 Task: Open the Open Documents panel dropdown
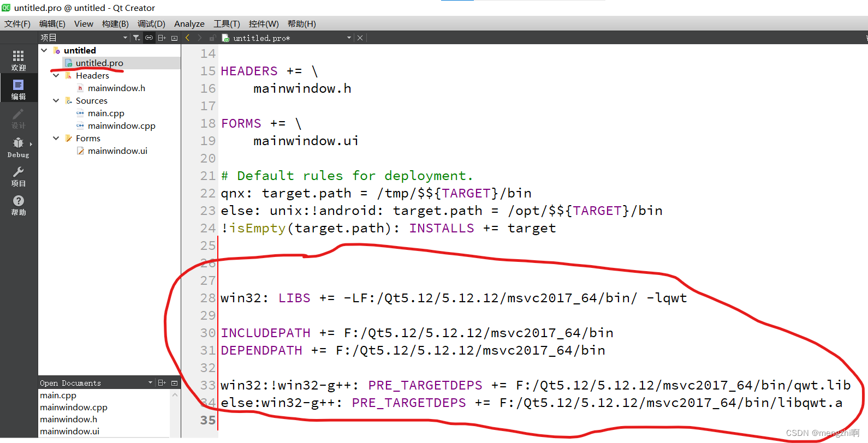pos(151,382)
